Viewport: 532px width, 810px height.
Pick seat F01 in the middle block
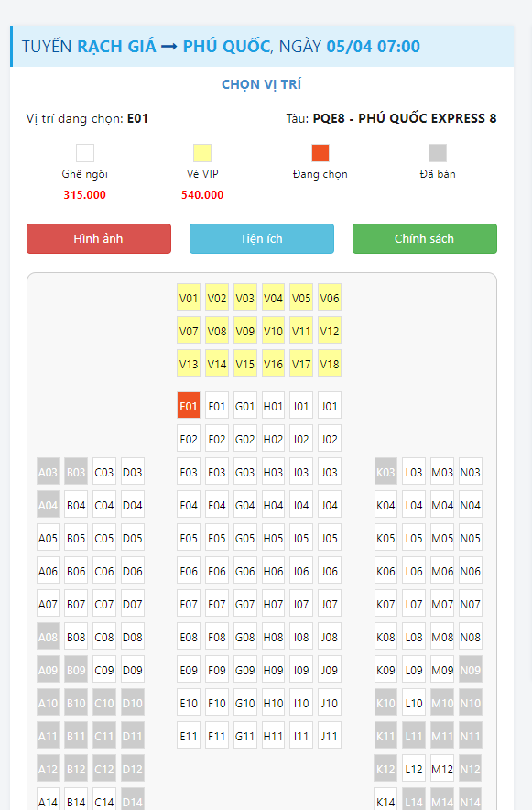click(217, 407)
